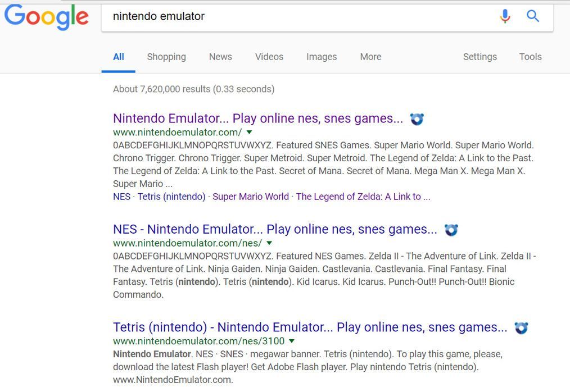The image size is (570, 392).
Task: Expand dropdown arrow next to www.nintendoemulator.com/nes/
Action: 269,243
